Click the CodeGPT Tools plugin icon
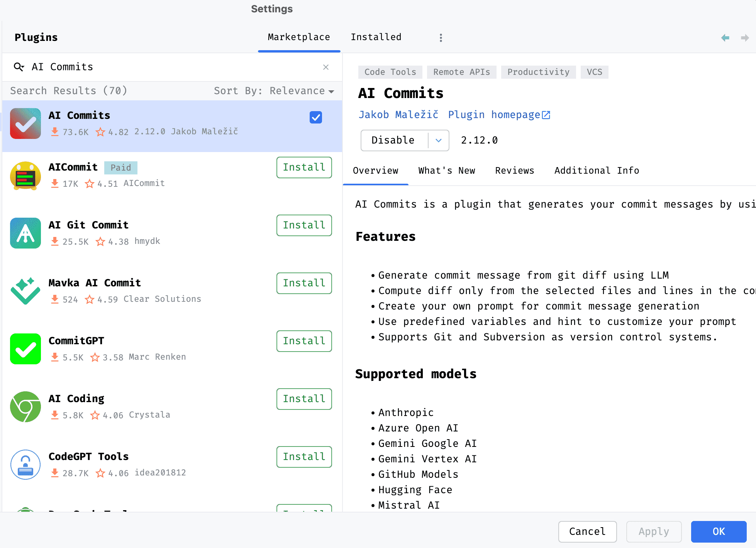This screenshot has width=756, height=548. 25,465
